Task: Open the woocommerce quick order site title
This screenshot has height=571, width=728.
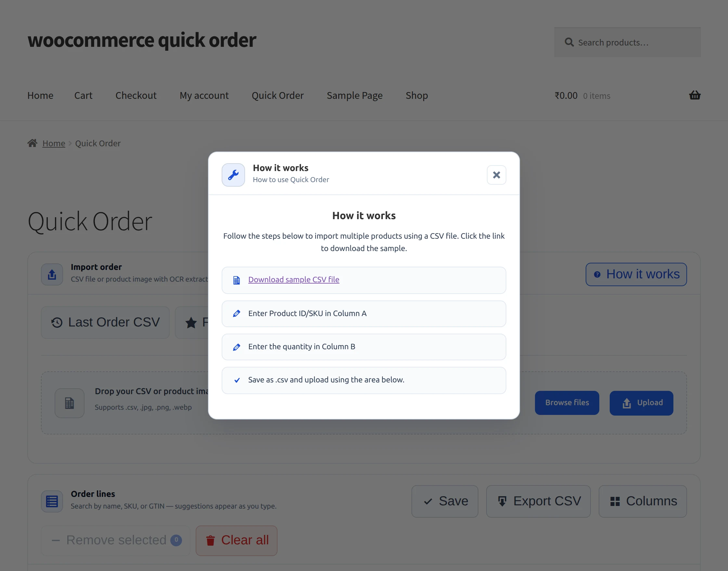Action: (142, 40)
